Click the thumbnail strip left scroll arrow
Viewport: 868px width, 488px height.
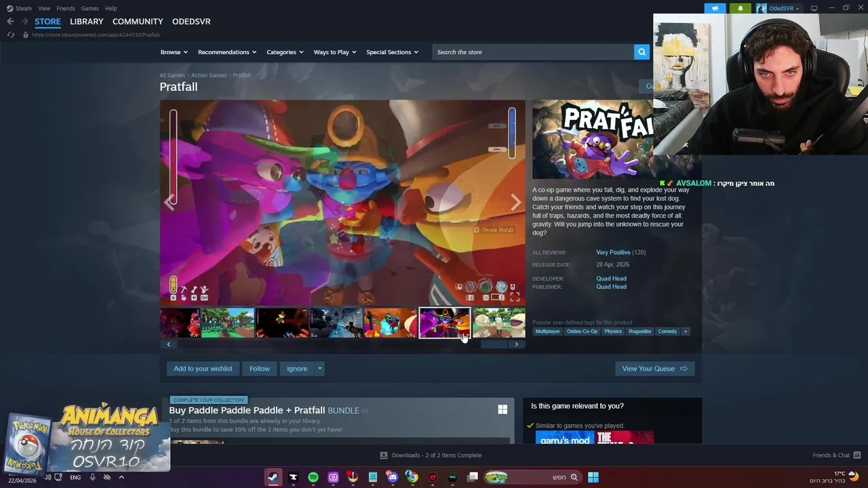point(169,344)
